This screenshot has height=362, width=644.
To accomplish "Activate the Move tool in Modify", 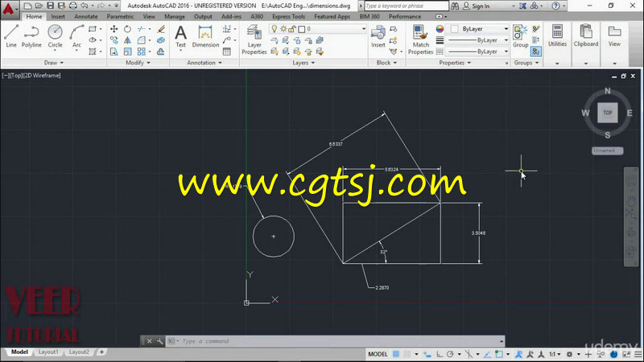I will (x=114, y=29).
